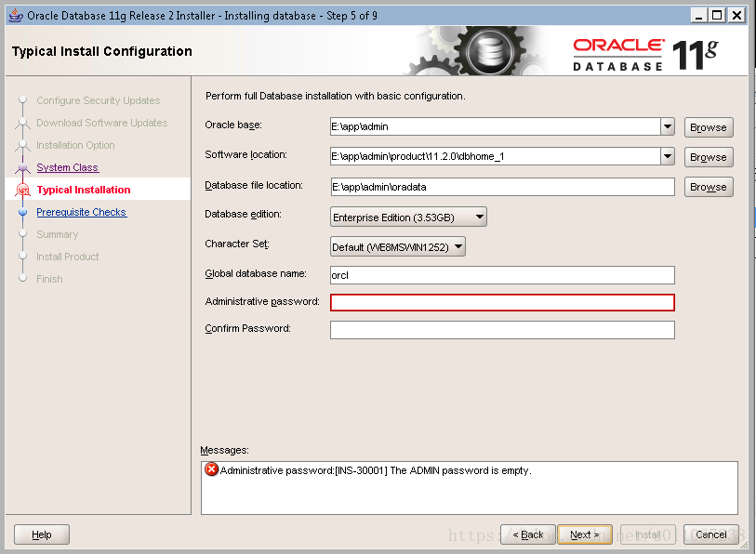
Task: Click the red error icon in Messages
Action: 211,468
